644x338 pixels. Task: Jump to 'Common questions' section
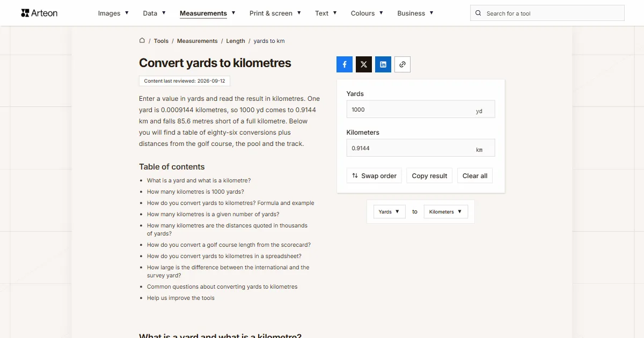click(222, 286)
